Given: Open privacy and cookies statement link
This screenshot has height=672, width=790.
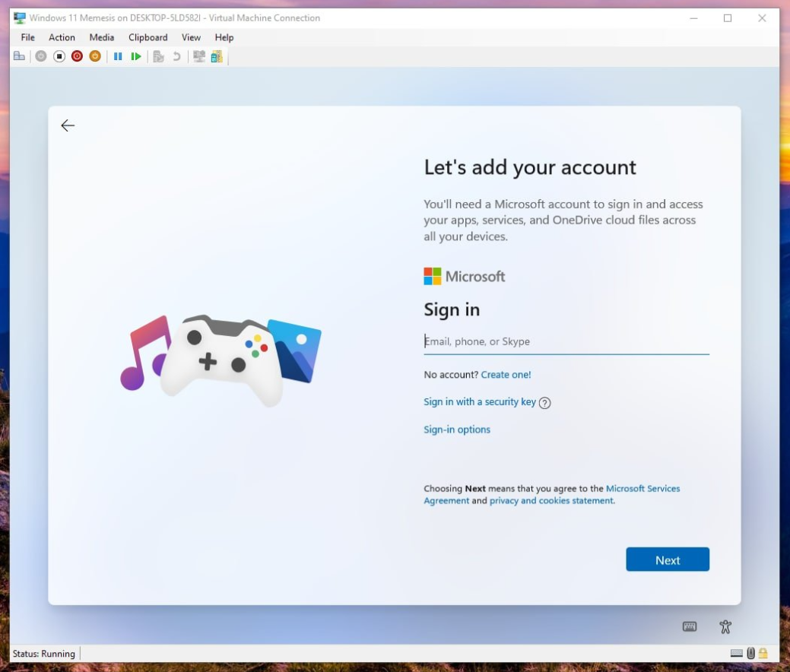Looking at the screenshot, I should [x=552, y=501].
